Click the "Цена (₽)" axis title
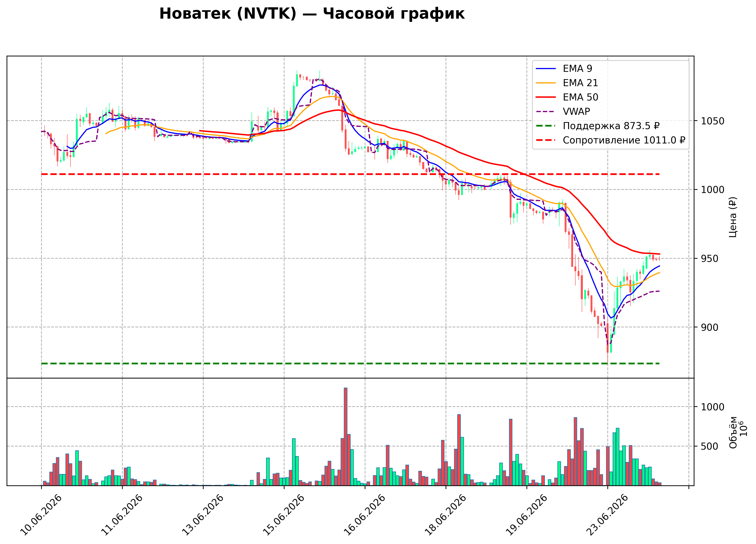This screenshot has height=544, width=756. (733, 217)
